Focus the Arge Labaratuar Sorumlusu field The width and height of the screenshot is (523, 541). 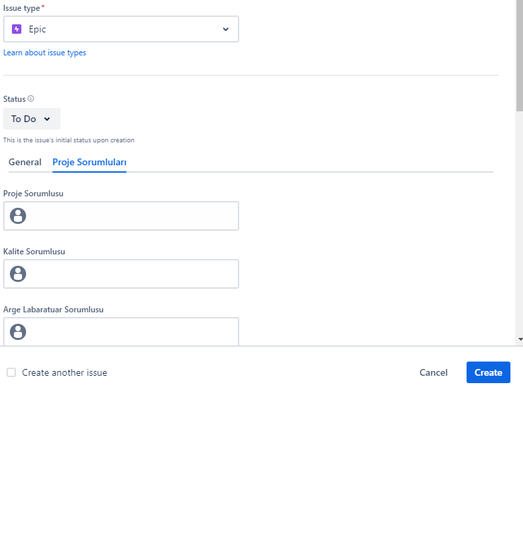[121, 332]
